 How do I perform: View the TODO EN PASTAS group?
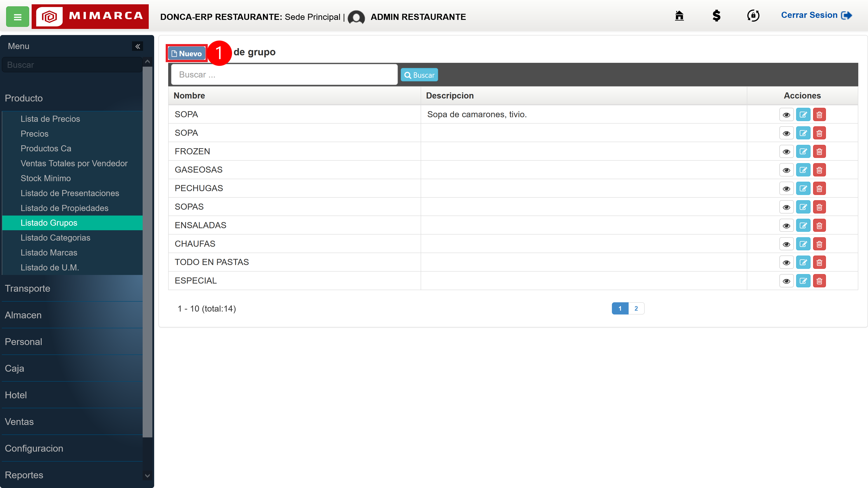point(786,263)
